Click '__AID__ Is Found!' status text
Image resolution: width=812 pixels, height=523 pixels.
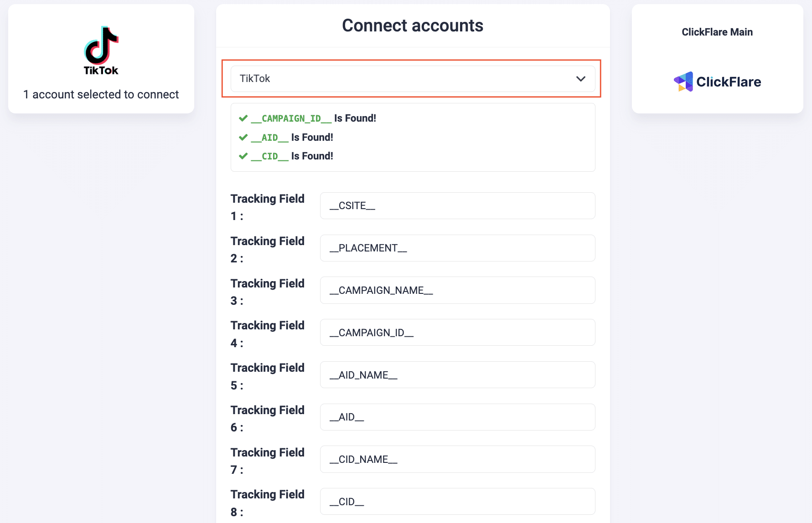292,137
